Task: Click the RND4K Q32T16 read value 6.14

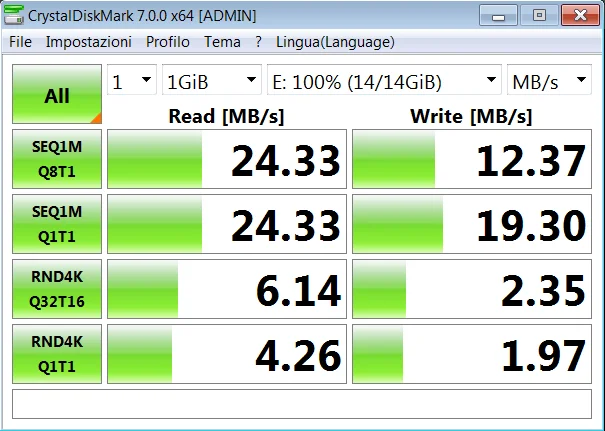Action: (x=227, y=289)
